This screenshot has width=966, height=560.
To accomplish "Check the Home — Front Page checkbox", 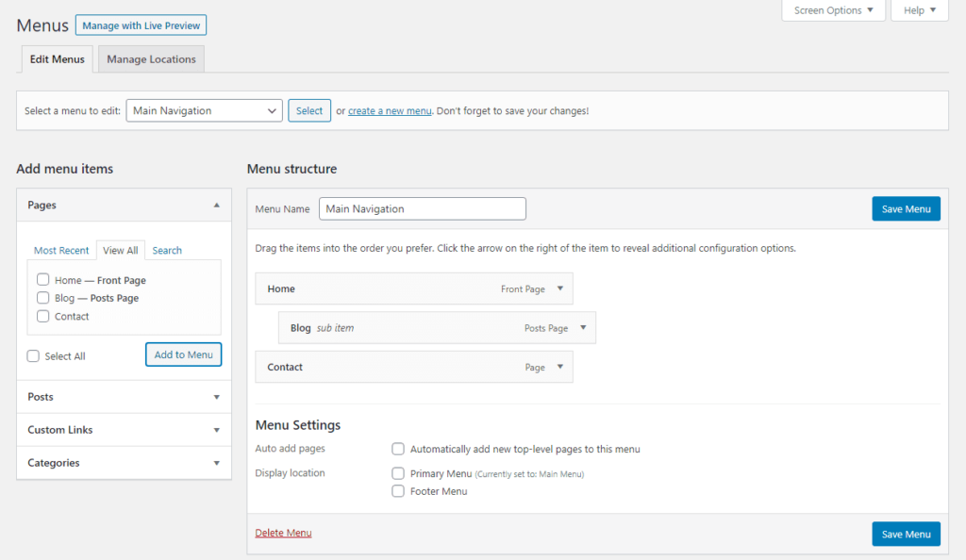I will (x=42, y=280).
